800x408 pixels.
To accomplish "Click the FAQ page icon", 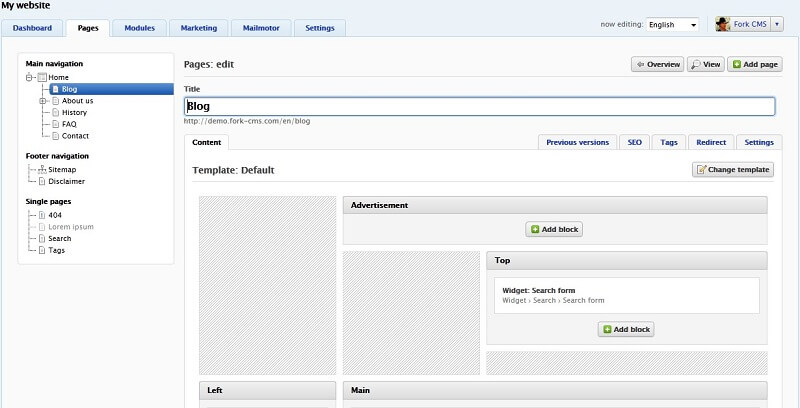I will pos(56,124).
